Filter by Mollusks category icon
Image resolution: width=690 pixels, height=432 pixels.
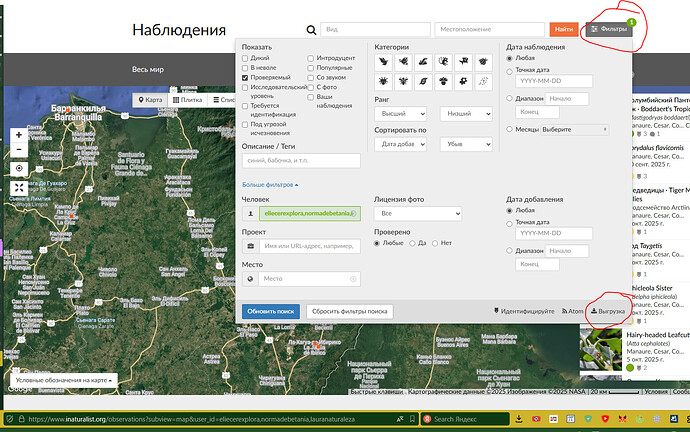point(483,62)
